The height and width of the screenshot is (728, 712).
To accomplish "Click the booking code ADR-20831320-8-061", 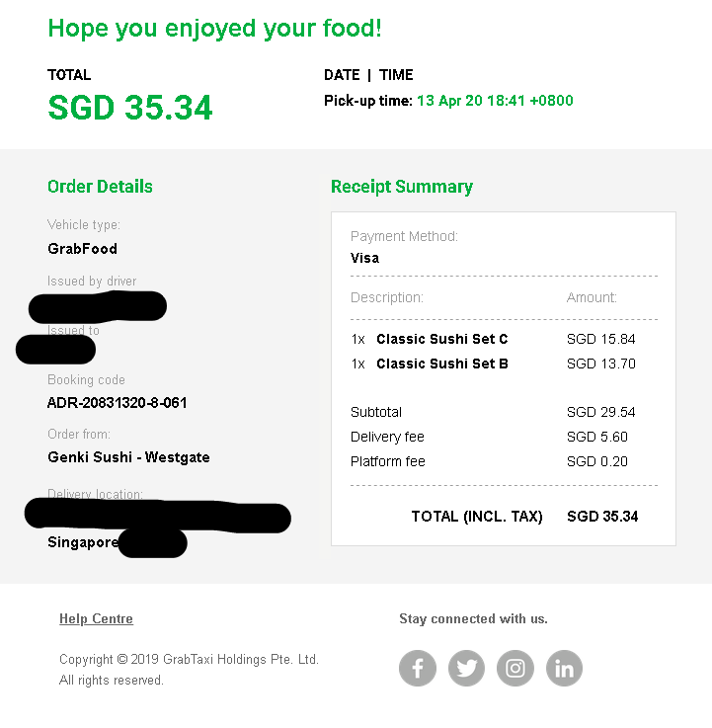I will (x=117, y=403).
